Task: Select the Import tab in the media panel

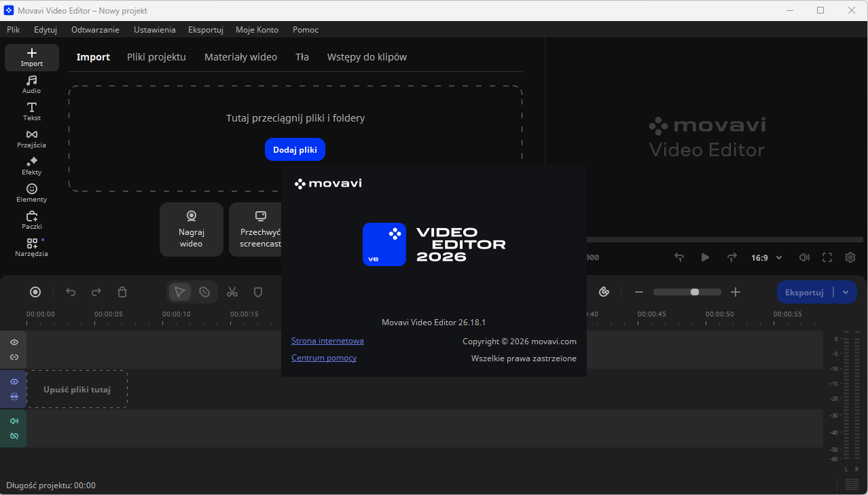Action: coord(93,57)
